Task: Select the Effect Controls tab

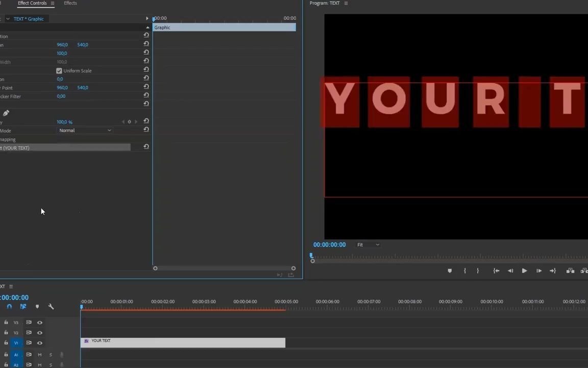Action: (32, 3)
